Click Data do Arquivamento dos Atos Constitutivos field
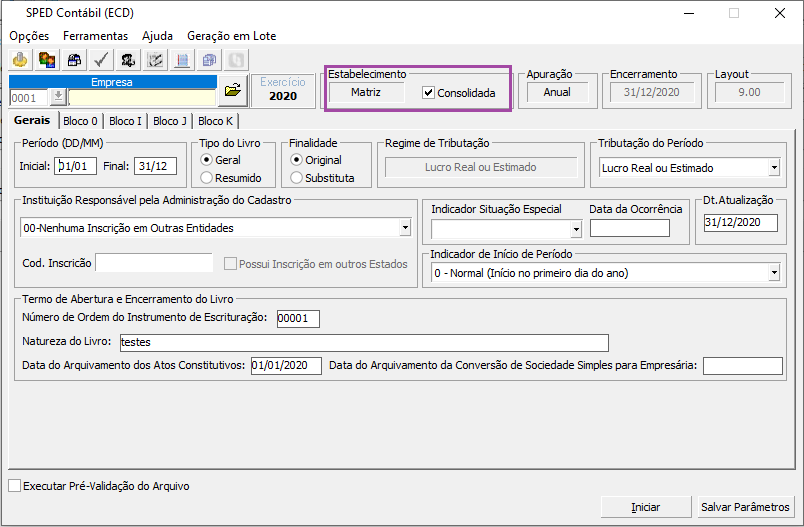804x527 pixels. [286, 366]
